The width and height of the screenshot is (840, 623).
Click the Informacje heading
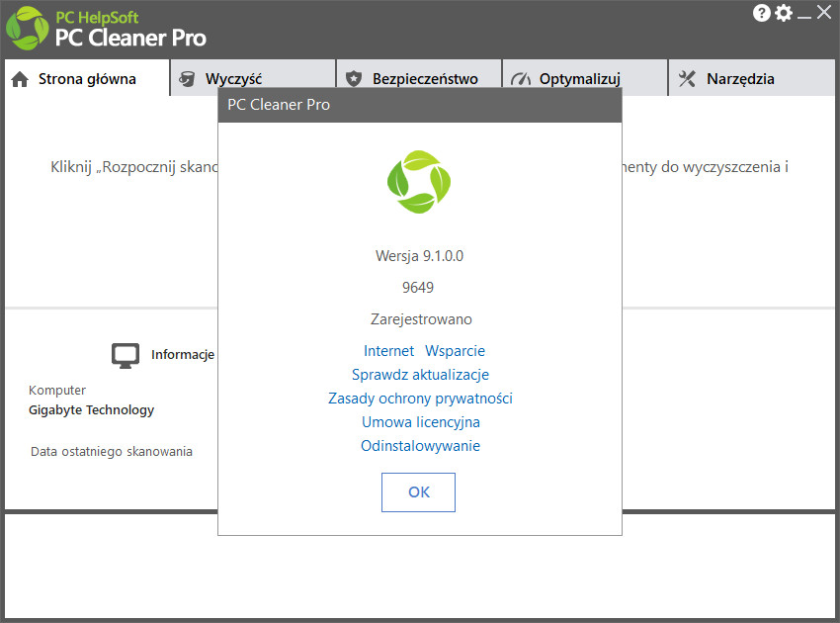[x=183, y=354]
